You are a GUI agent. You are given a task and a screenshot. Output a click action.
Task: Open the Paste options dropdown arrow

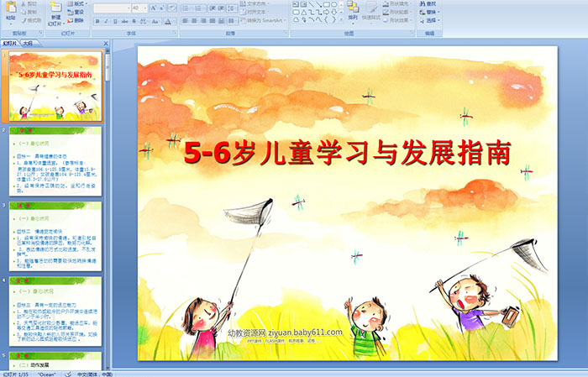11,24
